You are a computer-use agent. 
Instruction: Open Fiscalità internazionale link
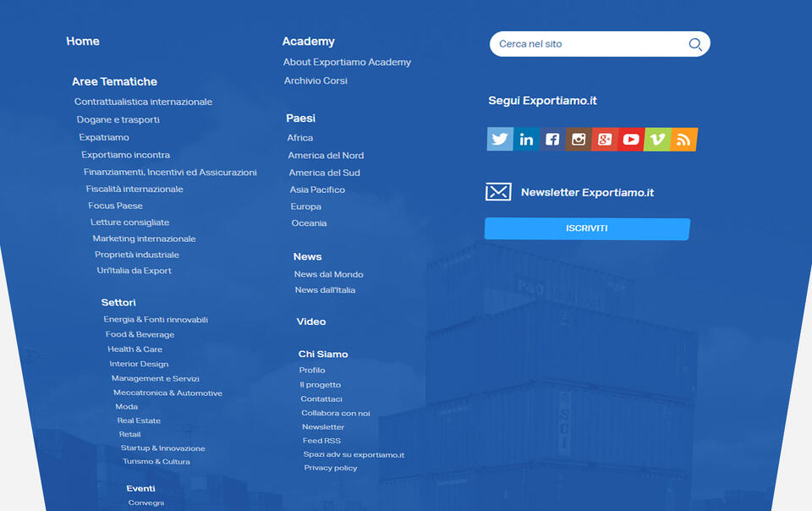(x=134, y=189)
